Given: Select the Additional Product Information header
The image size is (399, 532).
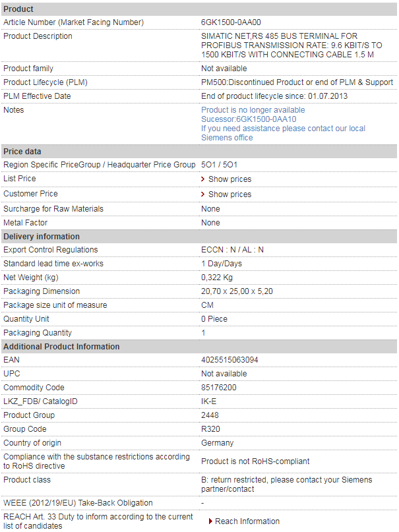Looking at the screenshot, I should tap(199, 346).
